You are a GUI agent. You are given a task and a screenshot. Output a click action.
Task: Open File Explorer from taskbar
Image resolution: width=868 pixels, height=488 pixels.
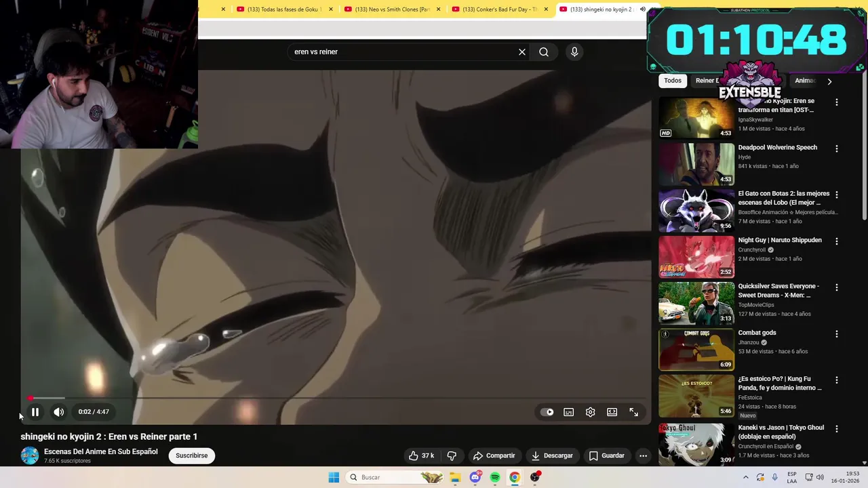(x=455, y=477)
